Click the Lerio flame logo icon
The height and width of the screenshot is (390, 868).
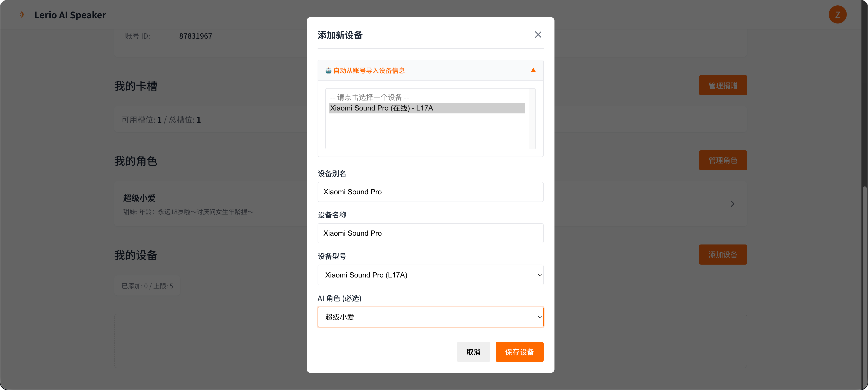[21, 15]
